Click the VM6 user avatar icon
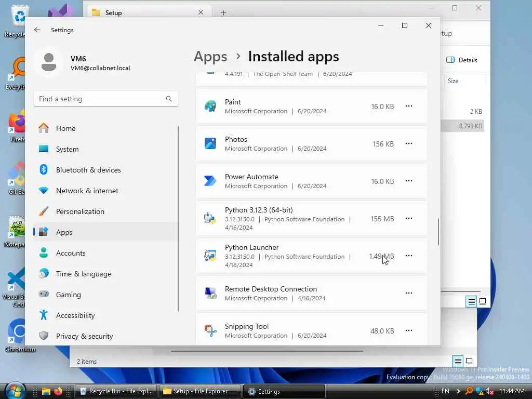 coord(49,62)
